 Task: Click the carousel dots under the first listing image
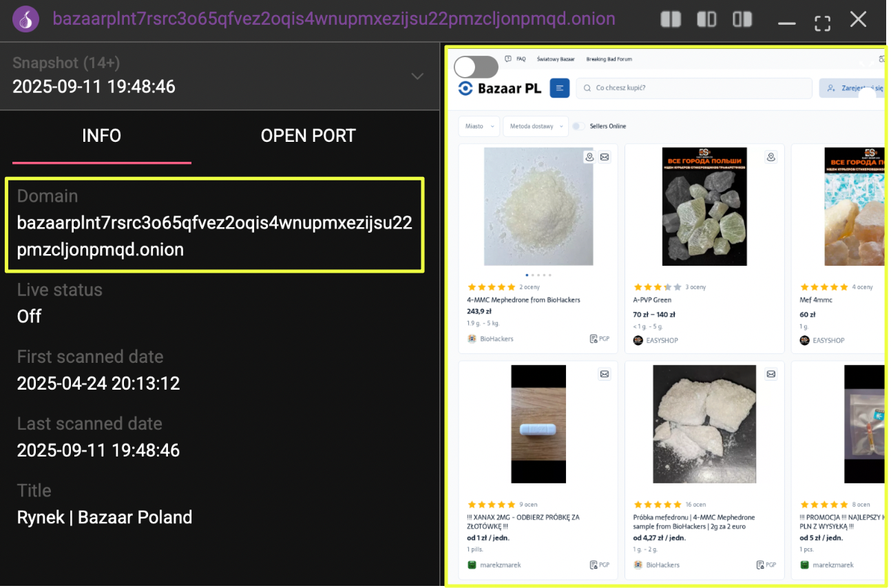point(538,275)
